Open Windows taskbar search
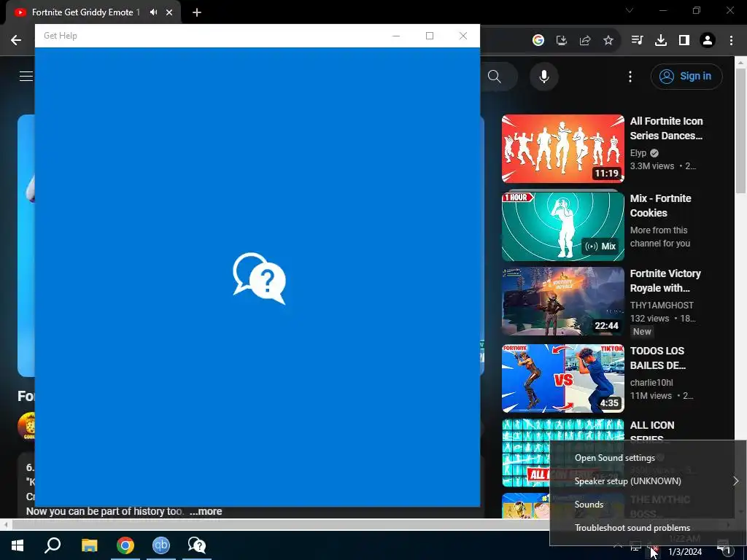 coord(53,545)
